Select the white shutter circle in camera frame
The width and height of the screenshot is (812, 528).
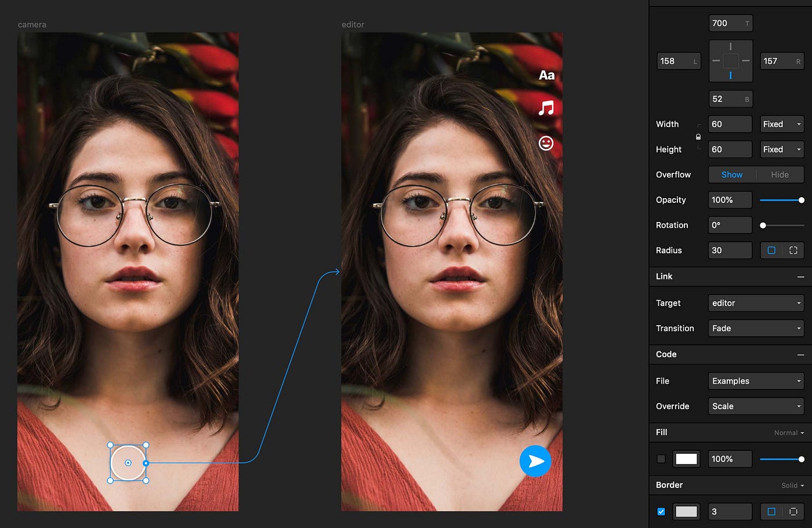[128, 463]
